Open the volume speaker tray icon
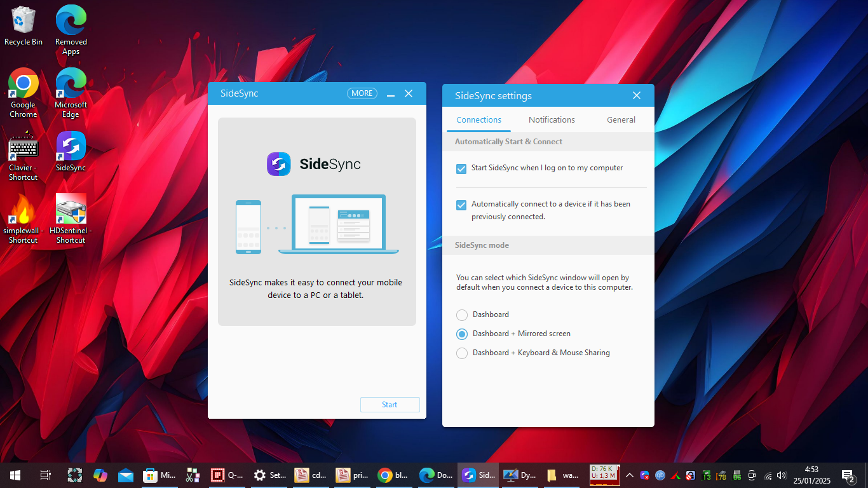 point(782,475)
